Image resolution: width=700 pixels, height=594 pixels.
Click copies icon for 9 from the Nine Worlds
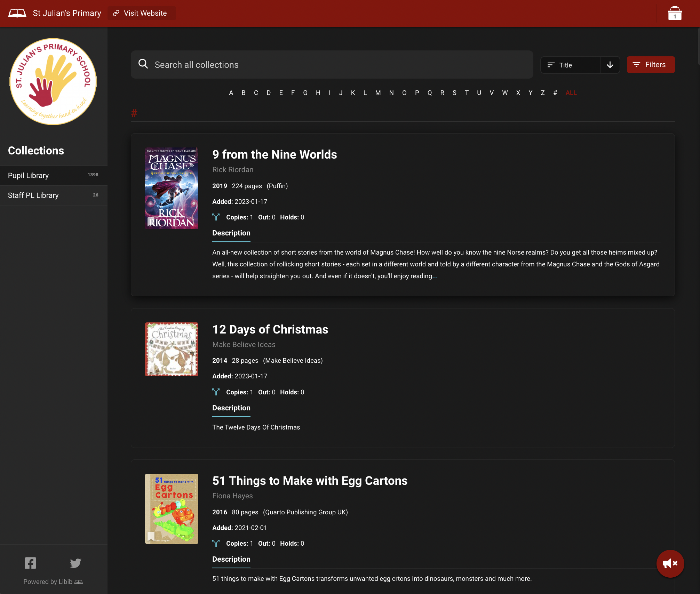coord(216,217)
